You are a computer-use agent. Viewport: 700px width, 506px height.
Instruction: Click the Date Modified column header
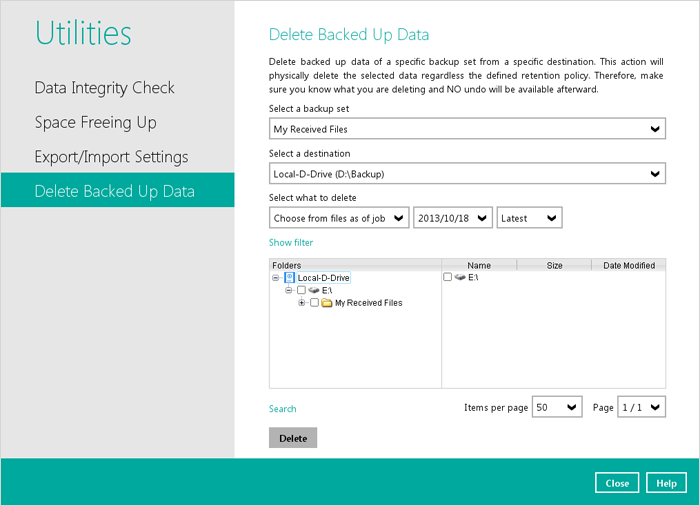tap(629, 265)
